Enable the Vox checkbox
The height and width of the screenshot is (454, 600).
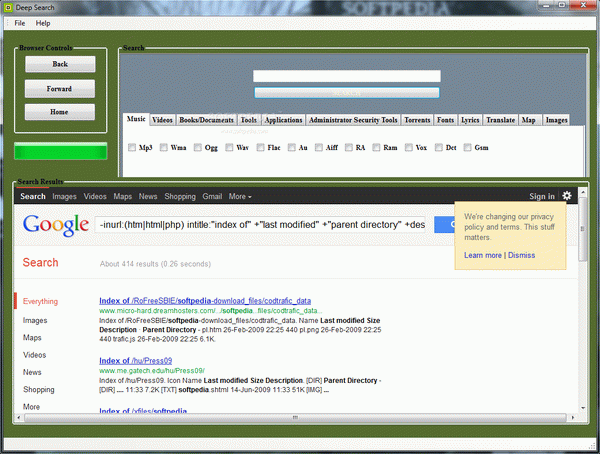click(x=409, y=147)
